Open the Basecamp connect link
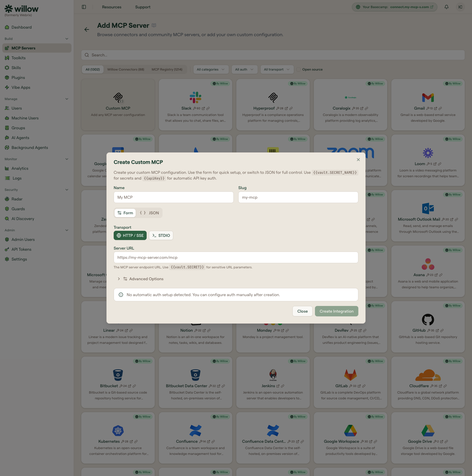472x476 pixels. (x=412, y=7)
